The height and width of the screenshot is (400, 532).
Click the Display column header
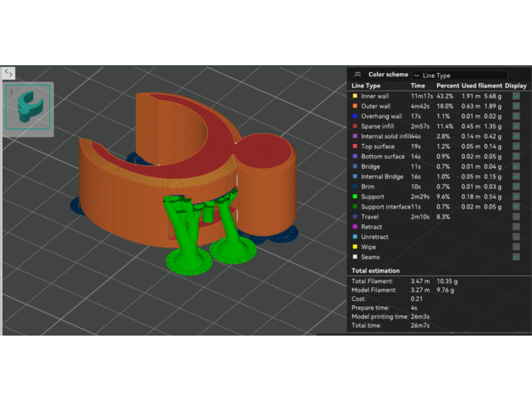point(515,86)
